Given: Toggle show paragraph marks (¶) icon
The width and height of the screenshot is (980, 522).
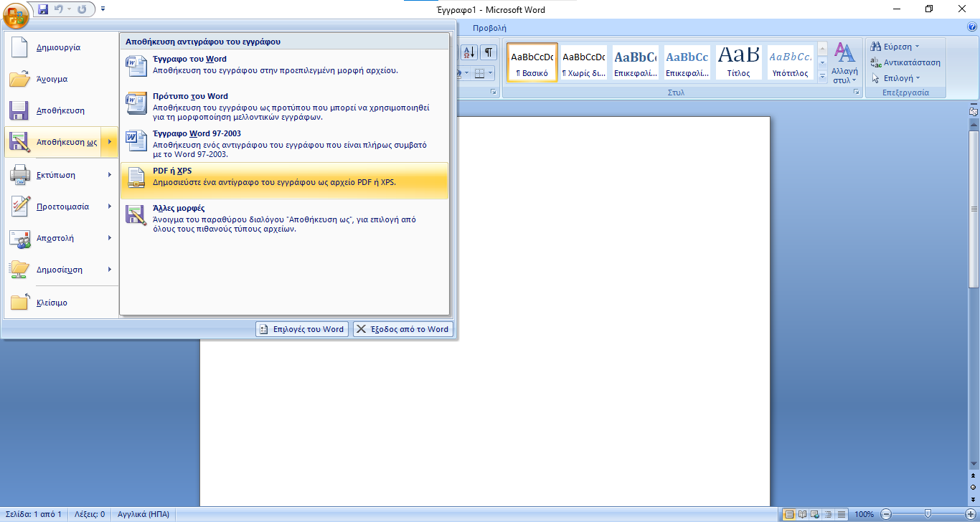Looking at the screenshot, I should (x=489, y=52).
